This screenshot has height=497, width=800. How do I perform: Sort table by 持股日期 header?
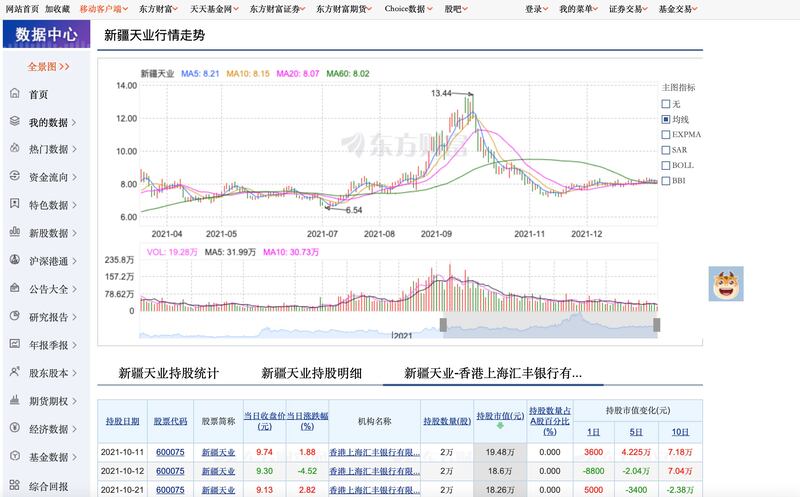122,421
